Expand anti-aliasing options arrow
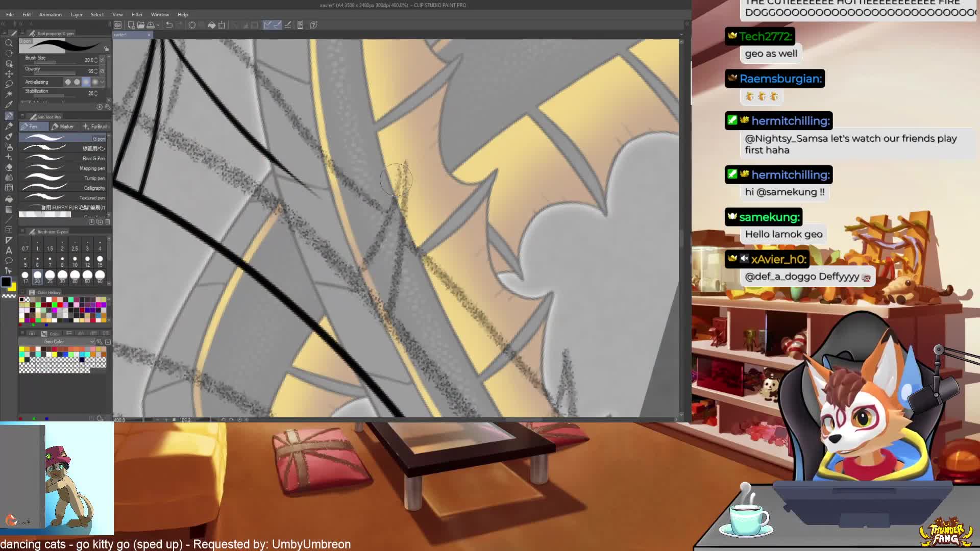This screenshot has height=551, width=980. 103,82
